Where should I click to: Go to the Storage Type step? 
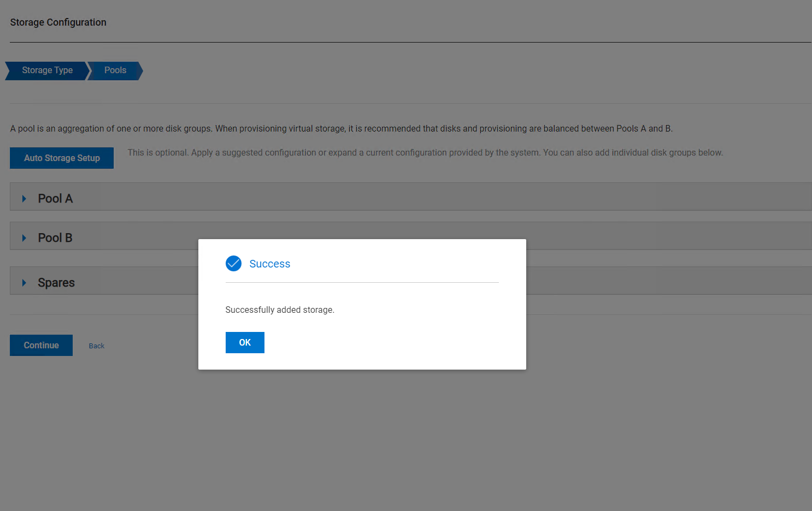point(47,70)
